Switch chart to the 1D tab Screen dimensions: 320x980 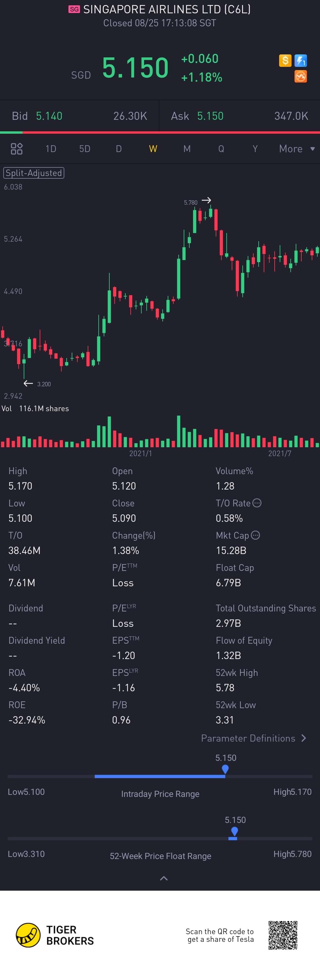[51, 149]
